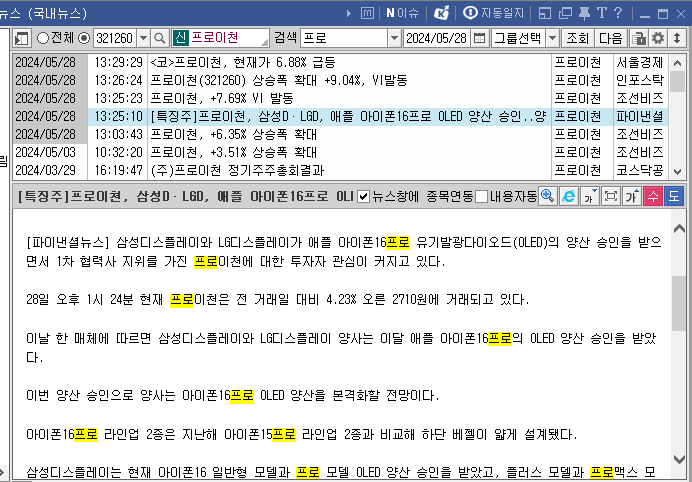Click the K arrow logo icon
Screen dimensions: 692x482
click(441, 13)
